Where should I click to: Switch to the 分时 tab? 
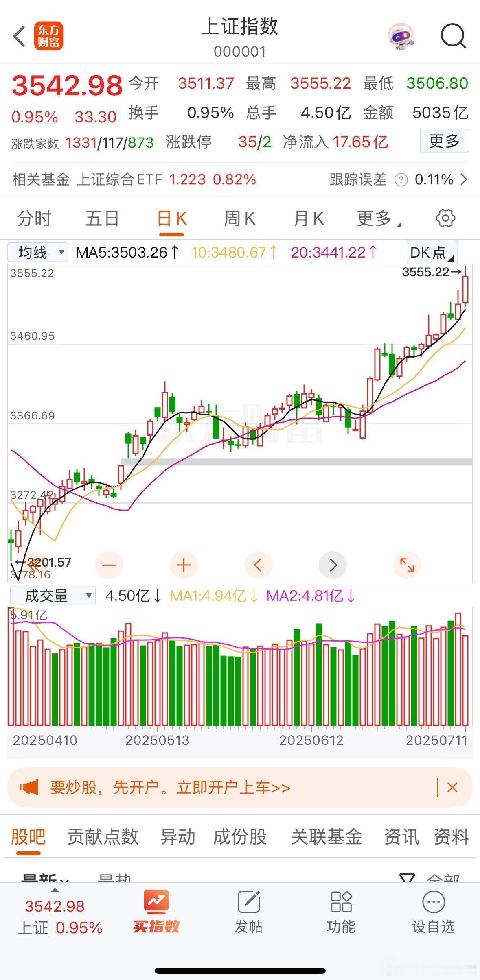click(34, 218)
